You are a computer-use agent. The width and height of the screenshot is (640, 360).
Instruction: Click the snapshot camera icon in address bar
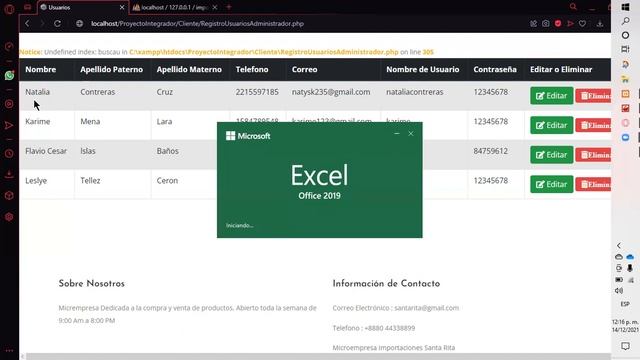pyautogui.click(x=546, y=24)
